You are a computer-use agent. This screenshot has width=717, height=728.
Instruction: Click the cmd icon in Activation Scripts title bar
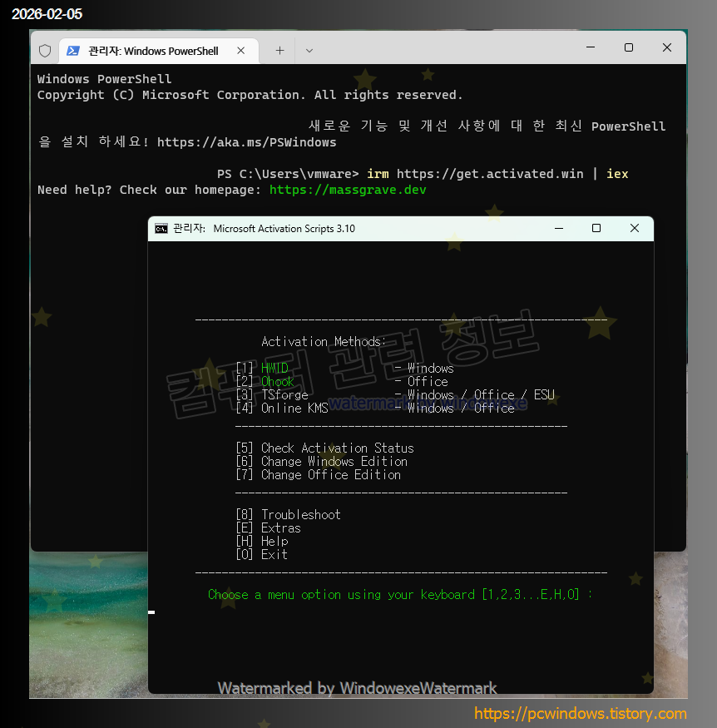pyautogui.click(x=161, y=229)
